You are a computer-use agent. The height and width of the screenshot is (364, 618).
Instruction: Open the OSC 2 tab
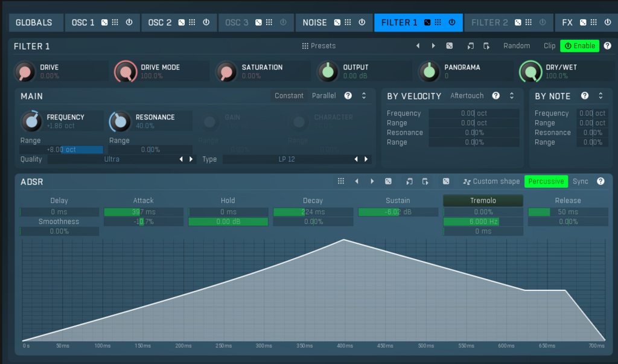pos(159,22)
